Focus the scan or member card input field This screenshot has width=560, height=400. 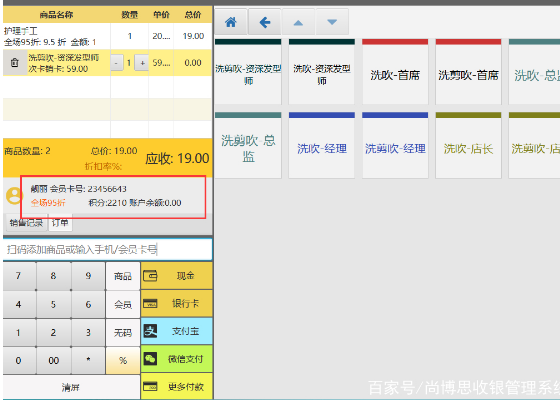click(108, 249)
